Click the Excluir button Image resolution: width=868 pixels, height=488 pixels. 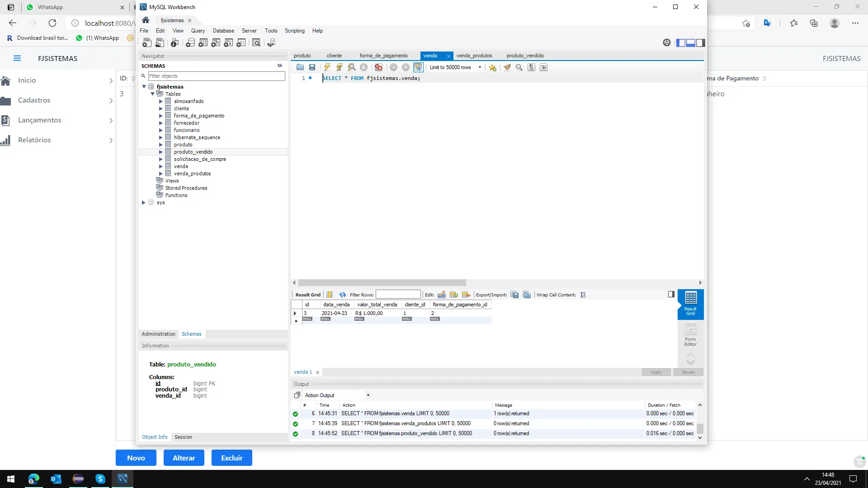(x=231, y=458)
